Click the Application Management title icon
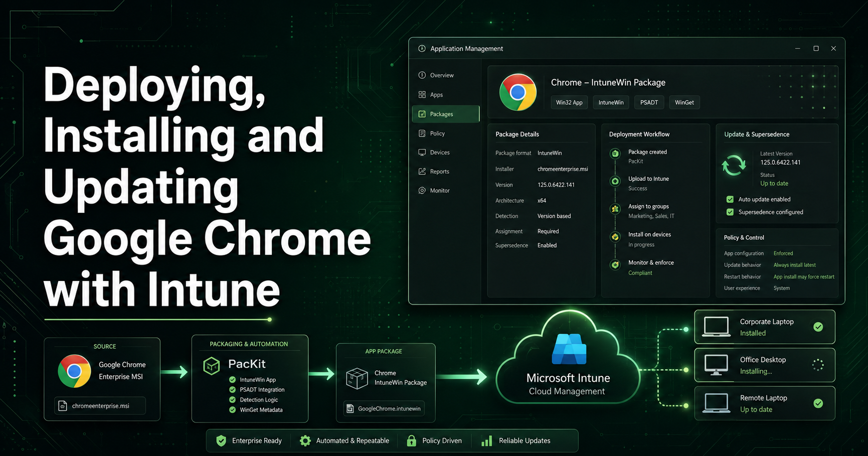 [422, 49]
